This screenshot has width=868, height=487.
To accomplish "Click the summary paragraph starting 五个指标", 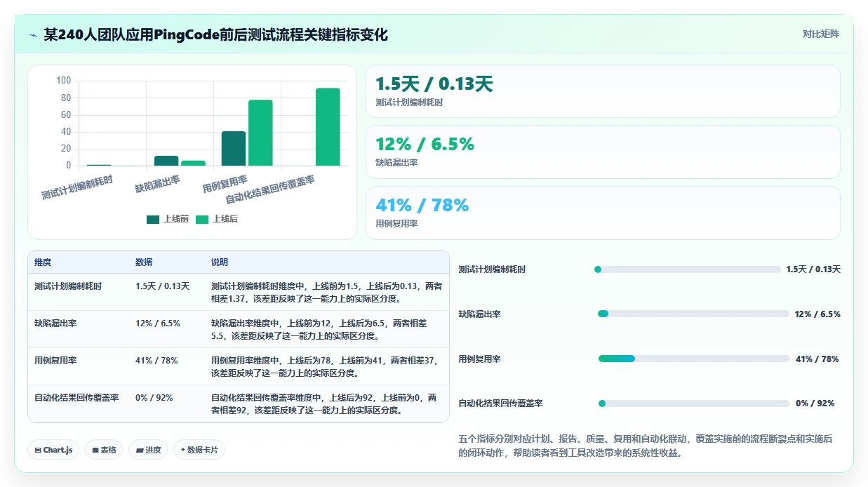I will click(646, 446).
